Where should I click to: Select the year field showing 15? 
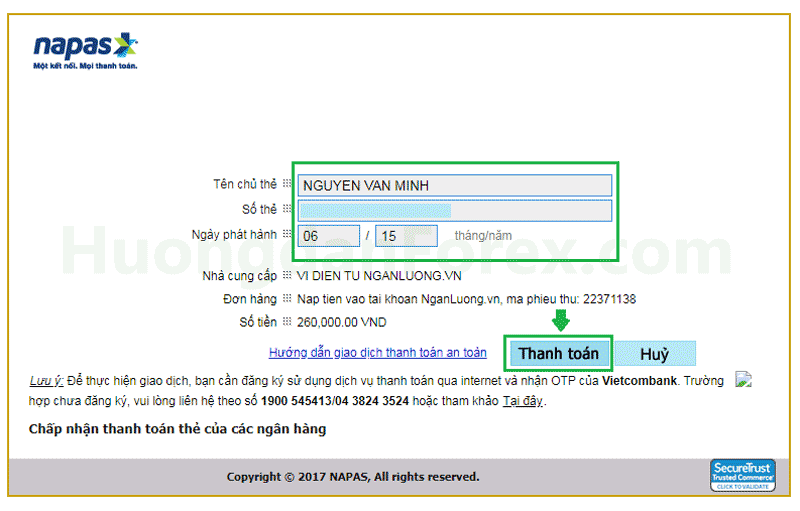tap(406, 236)
